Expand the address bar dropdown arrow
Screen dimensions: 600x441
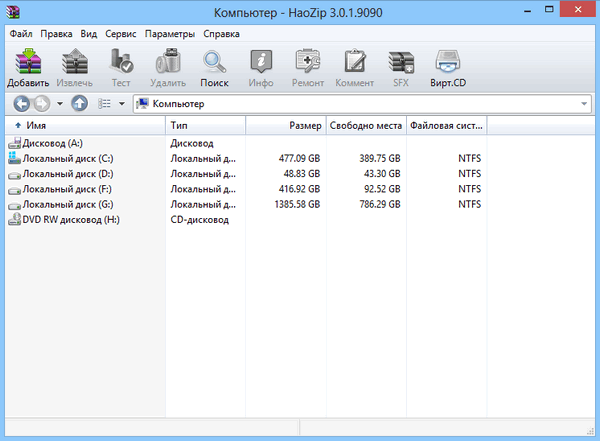[584, 104]
